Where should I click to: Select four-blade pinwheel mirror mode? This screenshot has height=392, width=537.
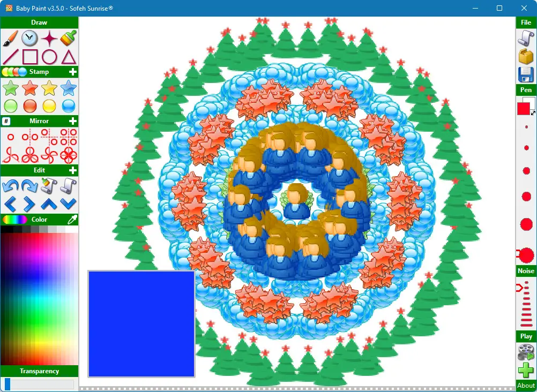tap(49, 155)
